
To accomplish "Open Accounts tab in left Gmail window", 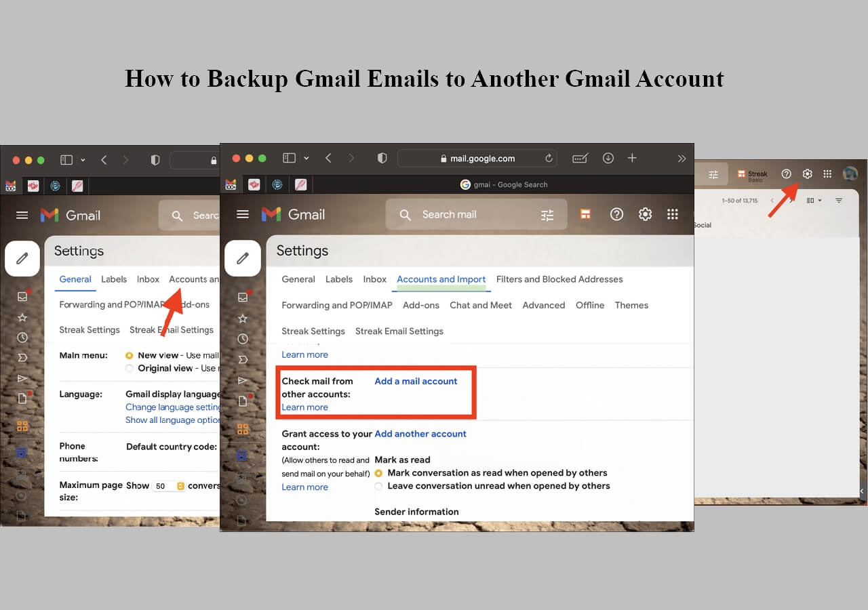I will pos(194,279).
